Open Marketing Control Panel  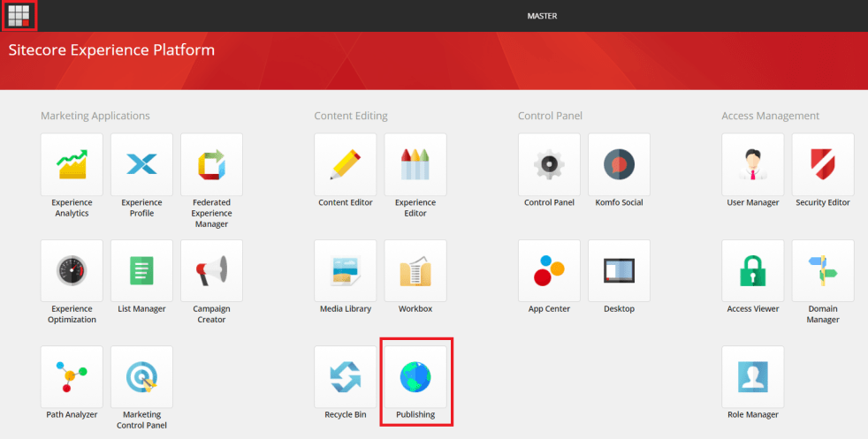point(141,376)
